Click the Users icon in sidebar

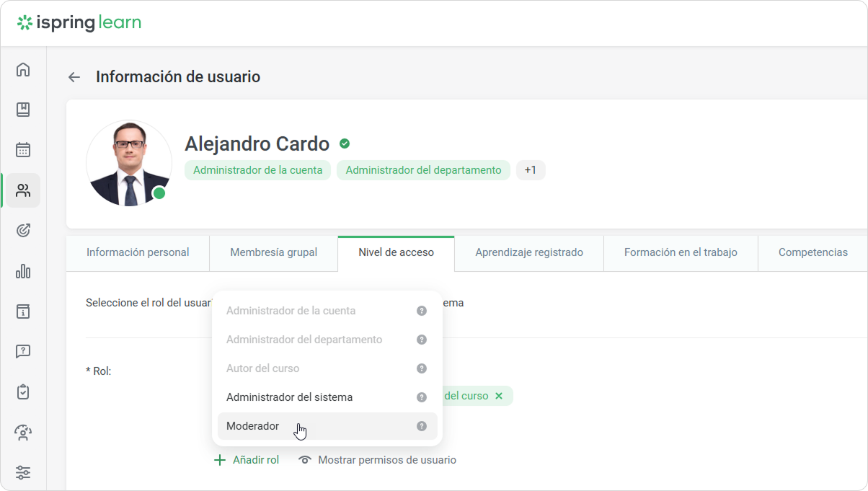[x=23, y=190]
